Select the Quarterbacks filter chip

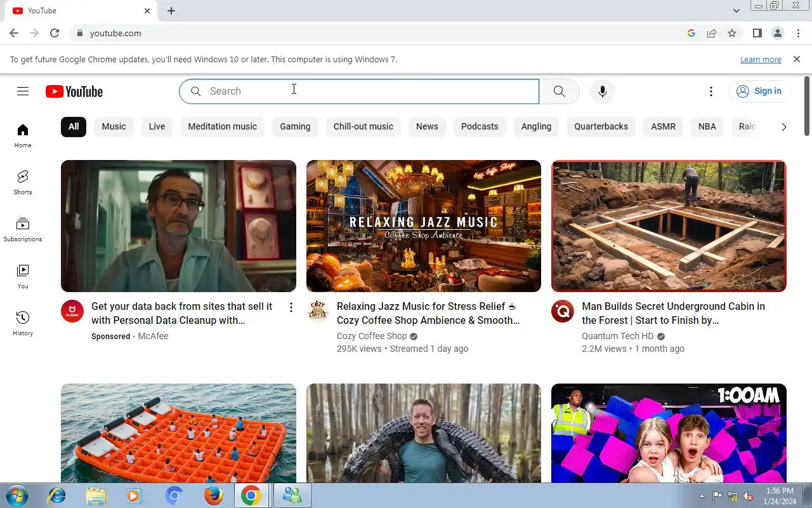point(601,126)
